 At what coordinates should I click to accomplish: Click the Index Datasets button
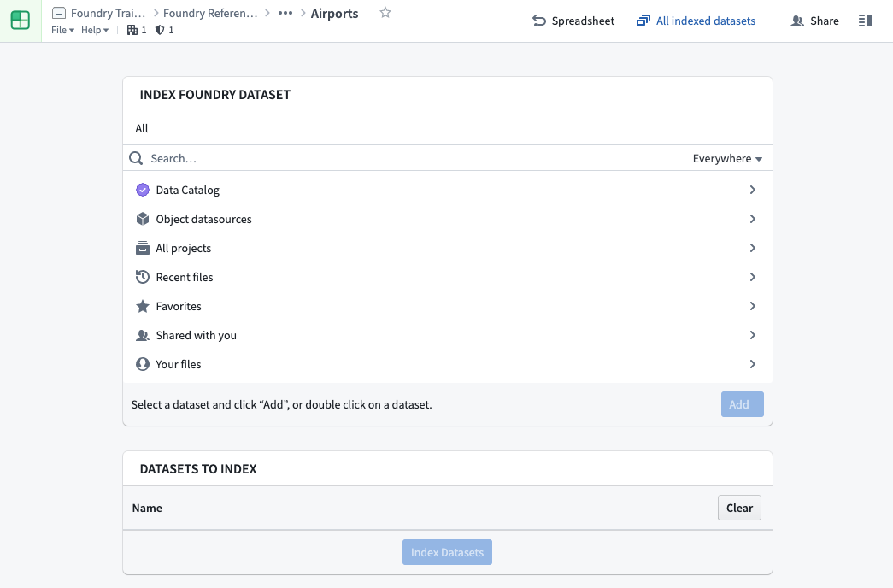click(447, 552)
